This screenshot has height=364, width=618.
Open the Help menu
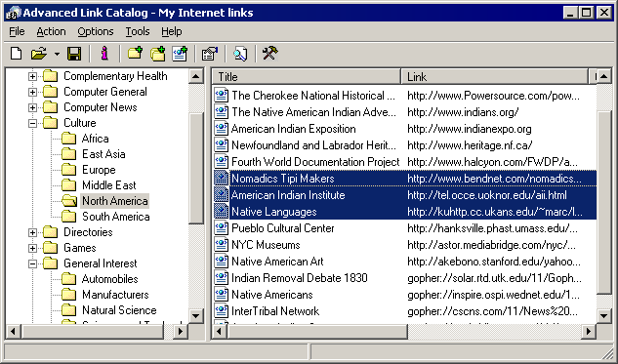coord(172,31)
